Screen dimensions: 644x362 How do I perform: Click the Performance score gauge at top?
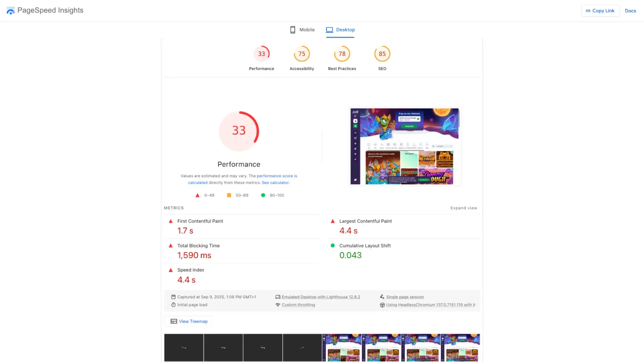tap(261, 54)
